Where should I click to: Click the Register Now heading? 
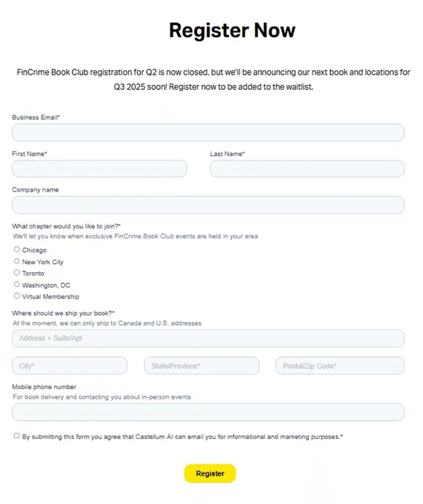click(232, 31)
